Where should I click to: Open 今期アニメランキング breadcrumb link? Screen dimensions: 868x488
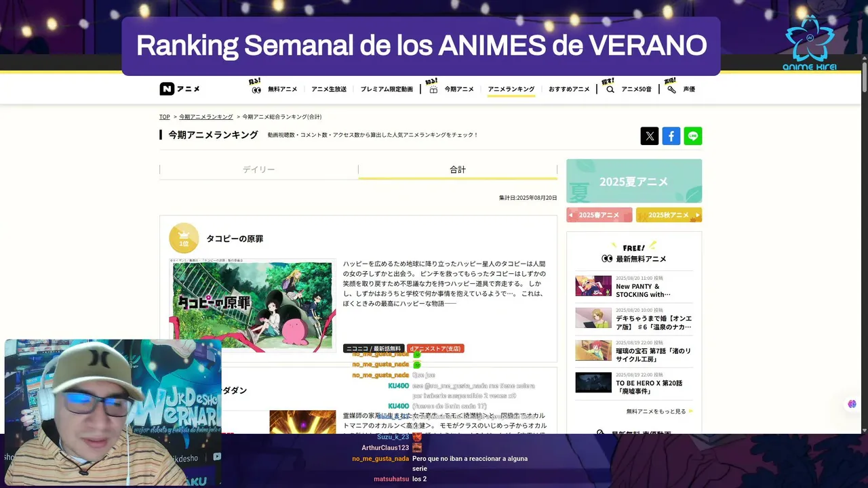[206, 117]
